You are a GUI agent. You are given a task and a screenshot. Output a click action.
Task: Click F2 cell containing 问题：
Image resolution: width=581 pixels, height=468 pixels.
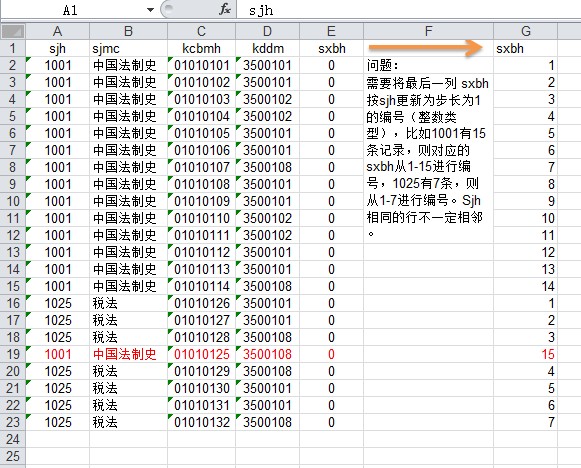tap(428, 65)
